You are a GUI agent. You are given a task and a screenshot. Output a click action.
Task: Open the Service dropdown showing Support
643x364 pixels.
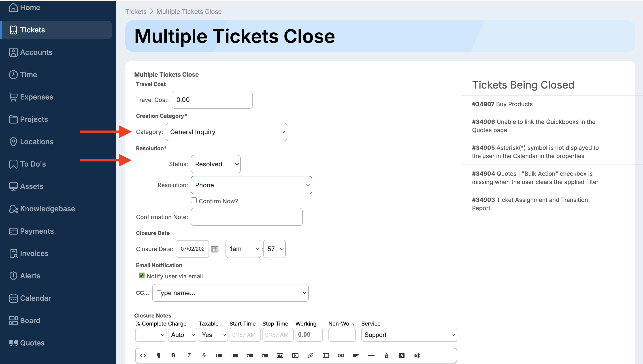pos(409,335)
